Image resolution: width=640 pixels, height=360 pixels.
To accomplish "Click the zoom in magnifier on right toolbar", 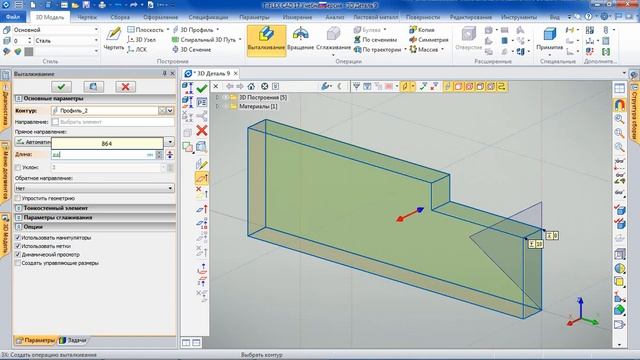I will coord(620,119).
